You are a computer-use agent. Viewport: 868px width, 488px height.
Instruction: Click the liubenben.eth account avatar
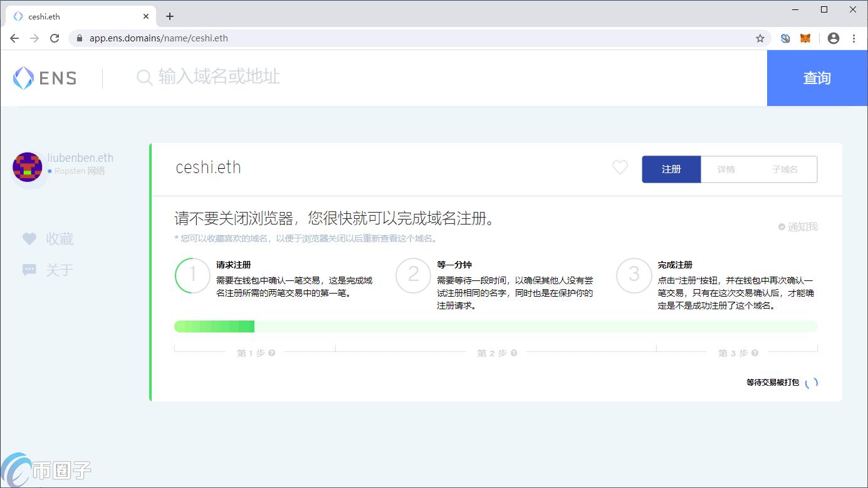pos(28,167)
